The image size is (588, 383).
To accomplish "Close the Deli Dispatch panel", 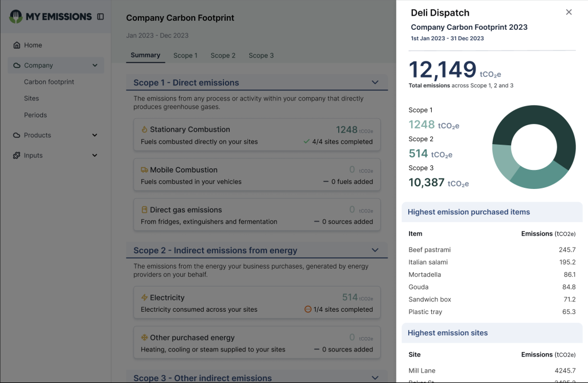I will pyautogui.click(x=568, y=12).
